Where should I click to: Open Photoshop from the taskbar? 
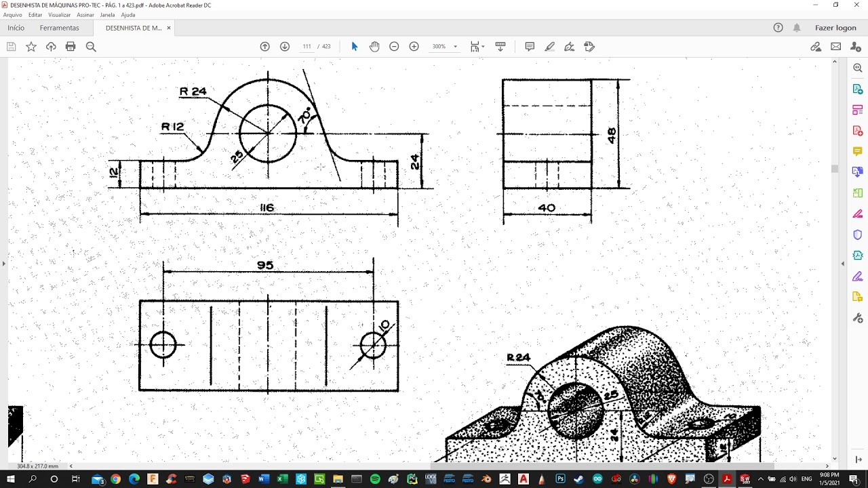pyautogui.click(x=560, y=479)
